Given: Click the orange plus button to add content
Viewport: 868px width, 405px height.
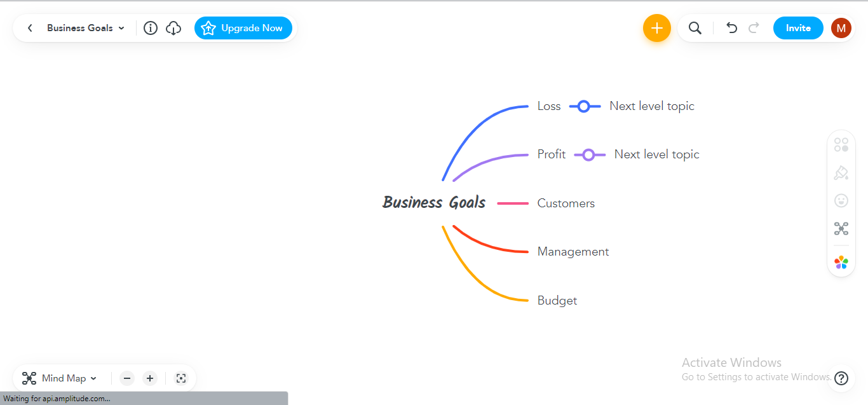Looking at the screenshot, I should point(656,28).
